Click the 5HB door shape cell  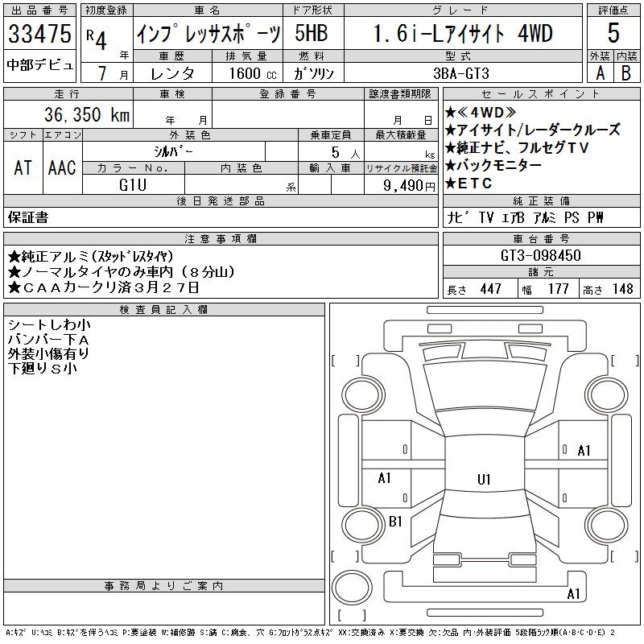pos(311,34)
